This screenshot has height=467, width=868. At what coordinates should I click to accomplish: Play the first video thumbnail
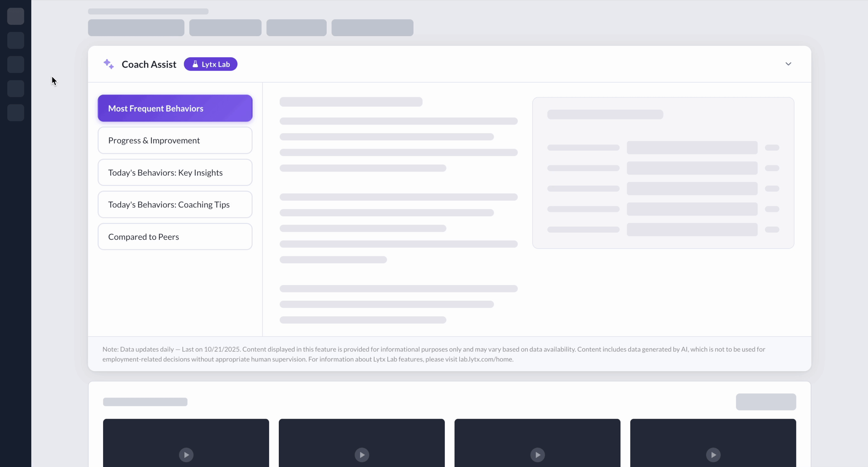186,455
